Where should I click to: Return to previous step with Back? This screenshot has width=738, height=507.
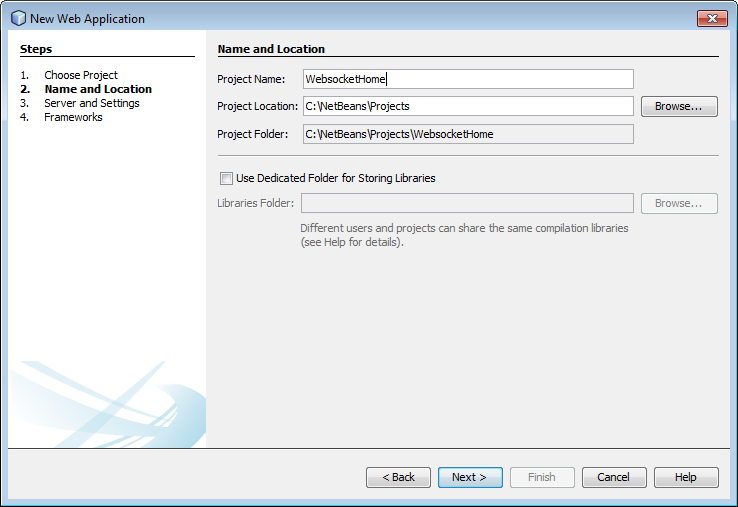pyautogui.click(x=398, y=477)
